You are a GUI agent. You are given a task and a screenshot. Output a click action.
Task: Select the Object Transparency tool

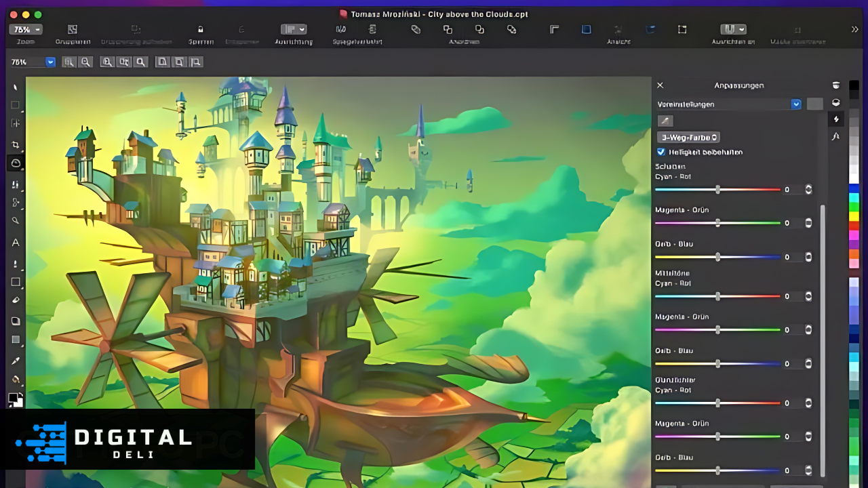point(15,340)
